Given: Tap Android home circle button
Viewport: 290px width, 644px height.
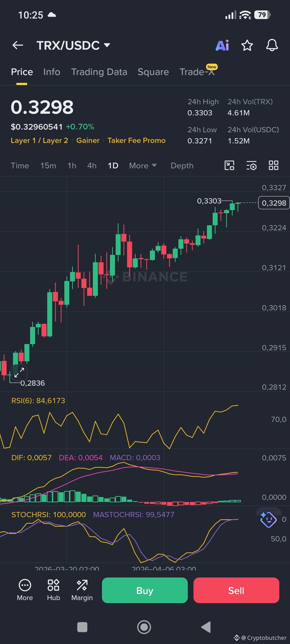Looking at the screenshot, I should (x=144, y=627).
